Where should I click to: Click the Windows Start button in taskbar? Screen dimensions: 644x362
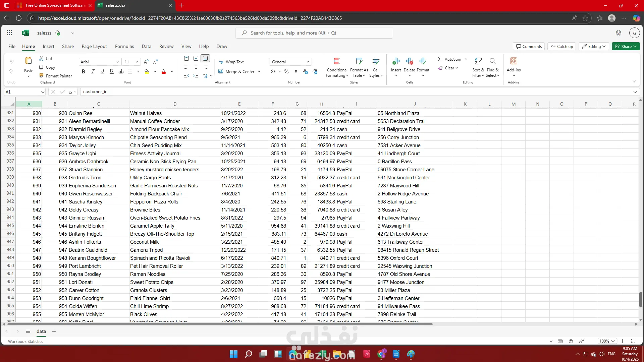(233, 354)
